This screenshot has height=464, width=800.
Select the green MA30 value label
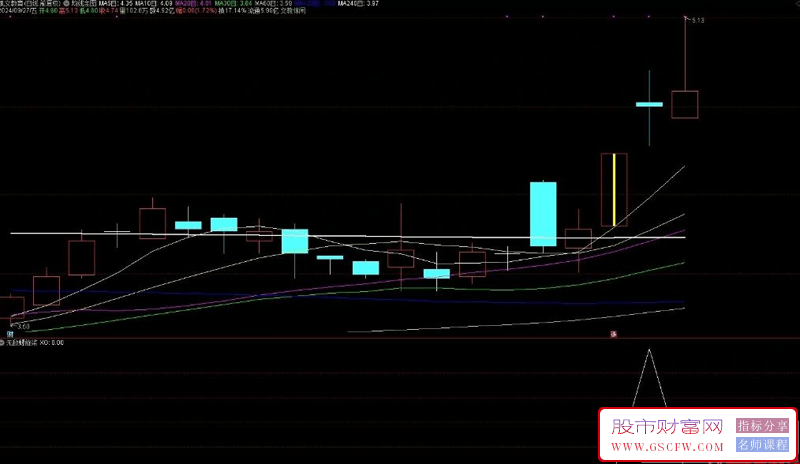click(x=233, y=3)
